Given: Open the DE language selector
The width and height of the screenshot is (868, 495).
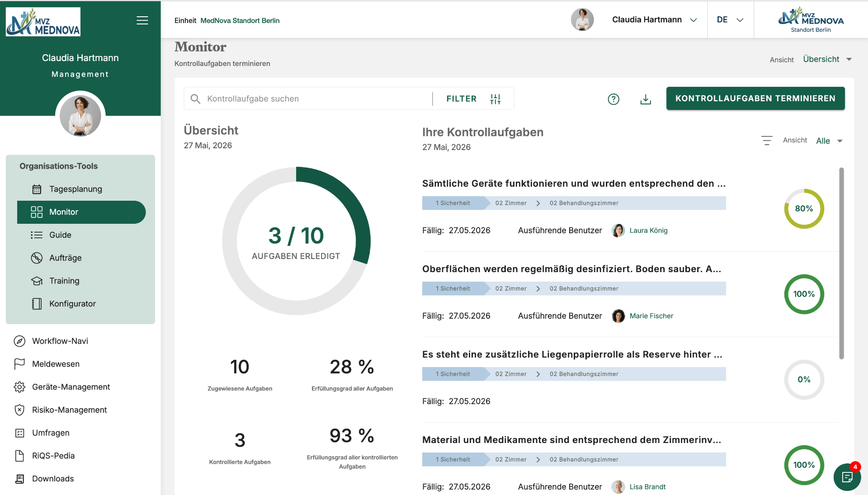Looking at the screenshot, I should click(730, 20).
